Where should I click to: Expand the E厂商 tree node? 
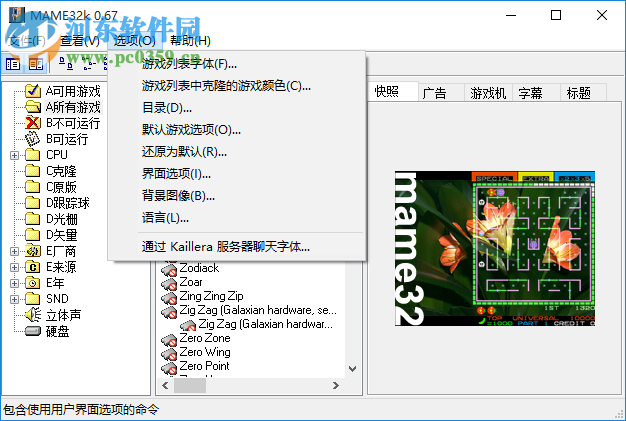(x=14, y=251)
